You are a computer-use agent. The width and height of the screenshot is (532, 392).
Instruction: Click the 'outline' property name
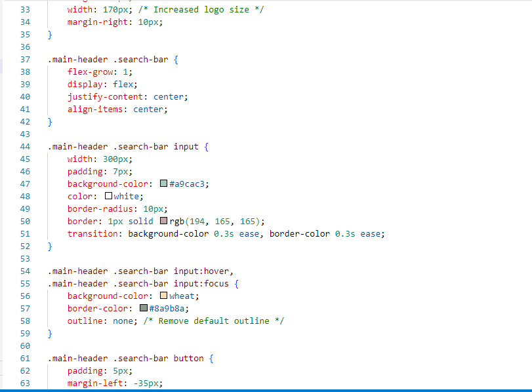click(x=85, y=321)
